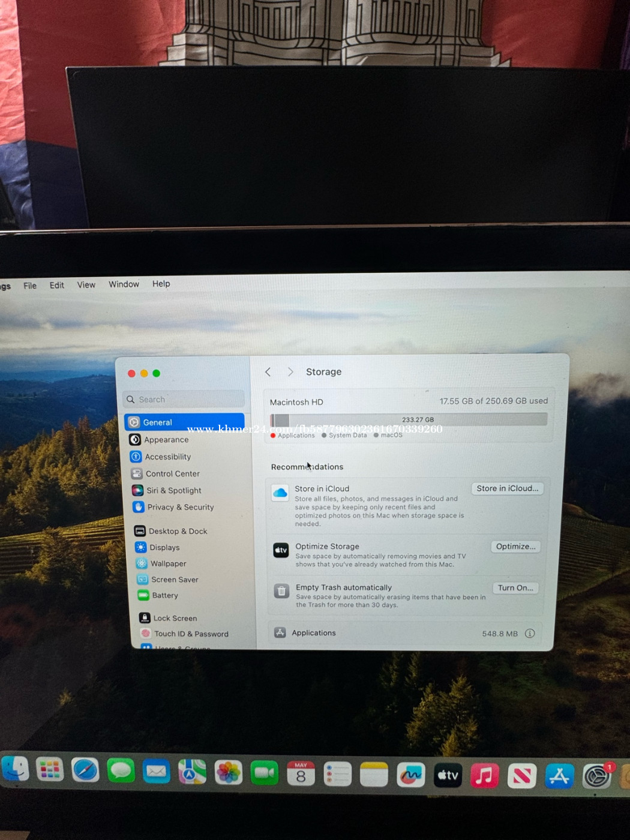Click the "17.55 GB of 250.69 GB used" text
This screenshot has width=630, height=840.
(493, 401)
